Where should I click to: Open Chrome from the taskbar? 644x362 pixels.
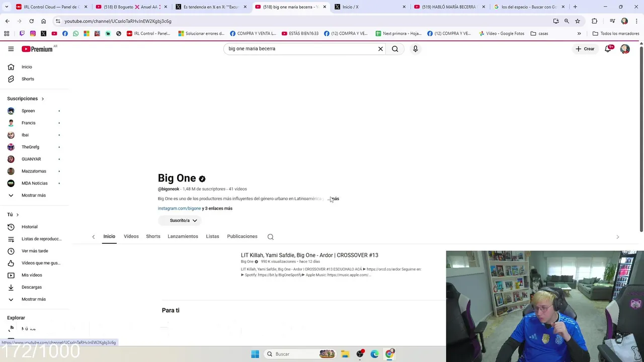389,354
